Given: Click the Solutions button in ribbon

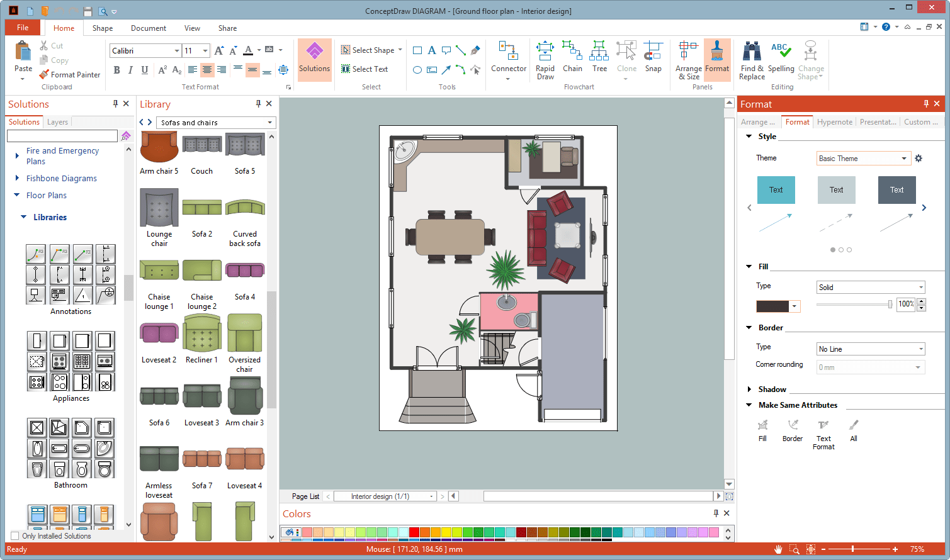Looking at the screenshot, I should coord(314,60).
